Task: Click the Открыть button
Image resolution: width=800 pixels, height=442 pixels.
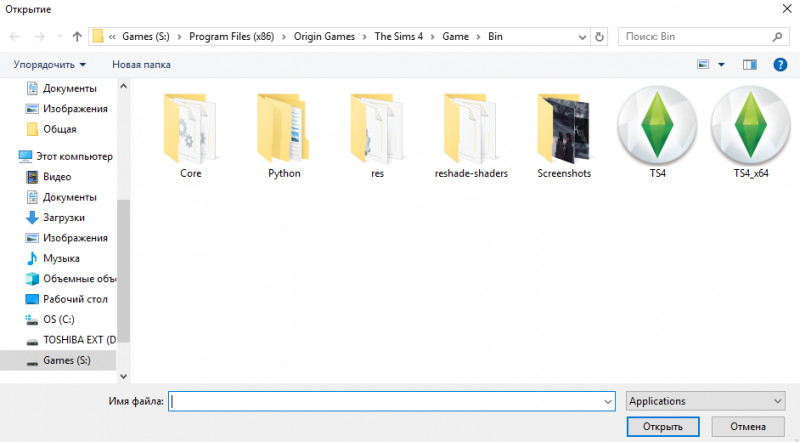Action: [663, 427]
